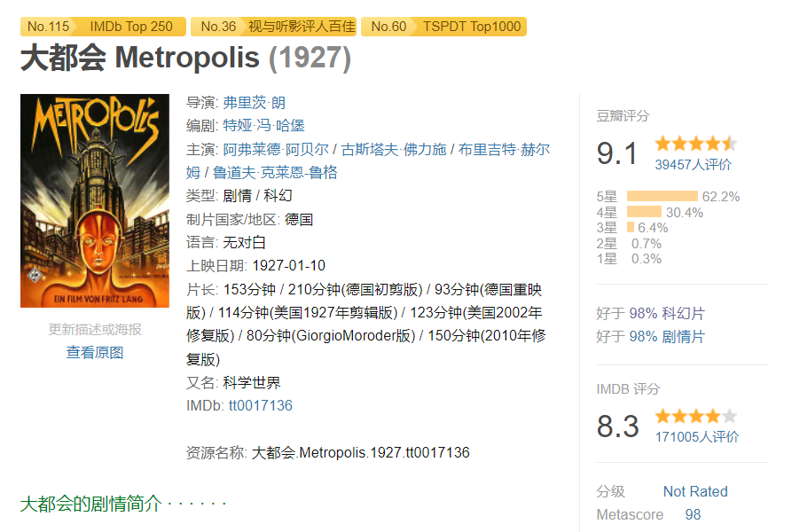792x532 pixels.
Task: Click the 3星 rating bar
Action: point(631,228)
